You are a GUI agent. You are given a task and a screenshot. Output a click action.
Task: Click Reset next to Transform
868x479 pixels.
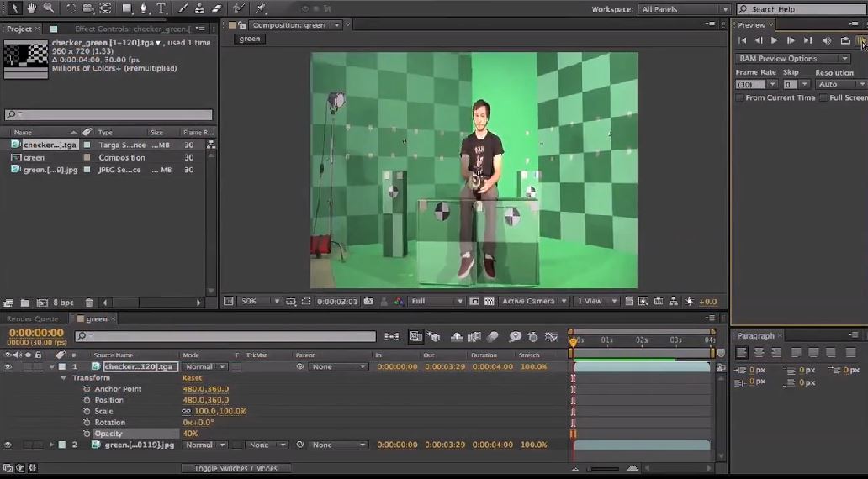[192, 378]
